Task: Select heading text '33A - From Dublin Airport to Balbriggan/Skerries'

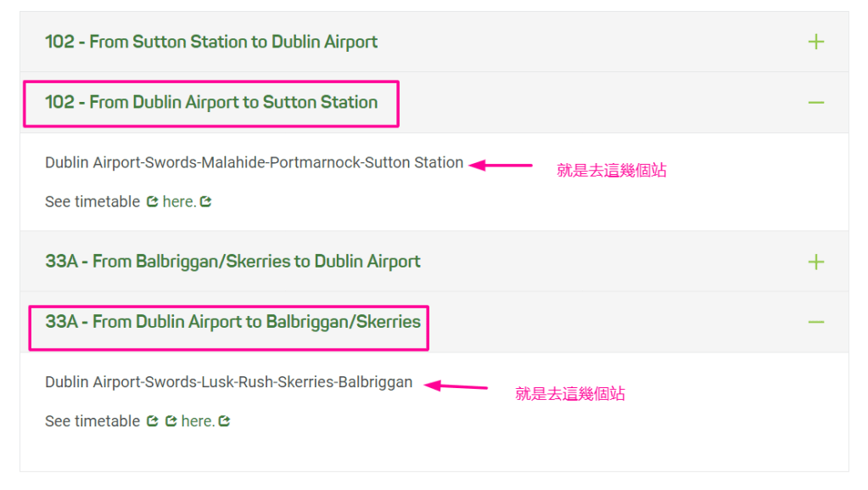Action: [232, 322]
